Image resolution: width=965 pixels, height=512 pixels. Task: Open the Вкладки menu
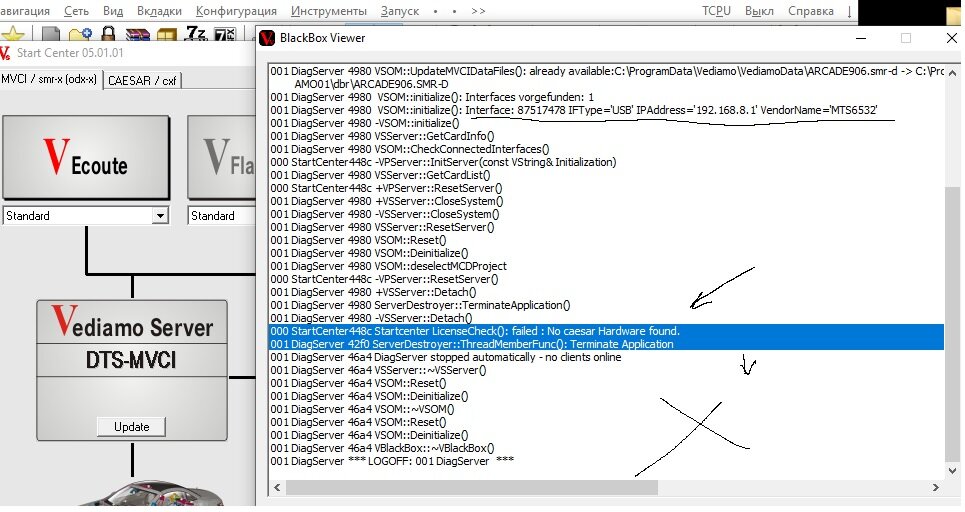(x=159, y=11)
